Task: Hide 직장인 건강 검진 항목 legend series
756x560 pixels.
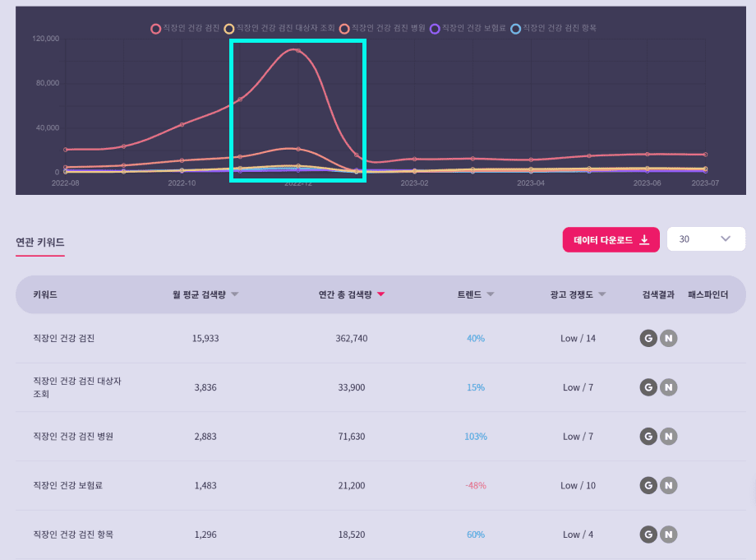Action: (x=554, y=28)
